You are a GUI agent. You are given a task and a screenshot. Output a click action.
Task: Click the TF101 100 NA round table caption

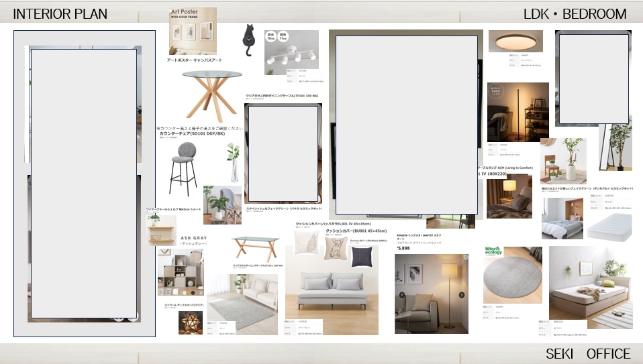coord(282,96)
